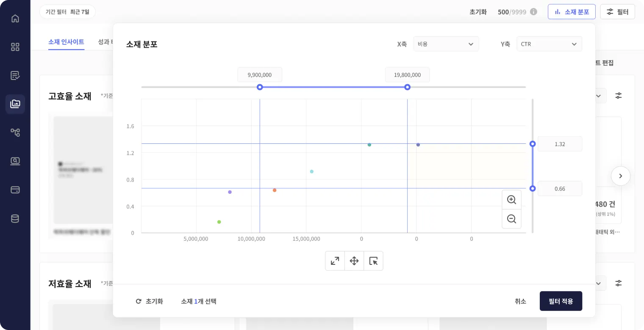
Task: Click the right X-axis range slider handle
Action: click(x=407, y=87)
